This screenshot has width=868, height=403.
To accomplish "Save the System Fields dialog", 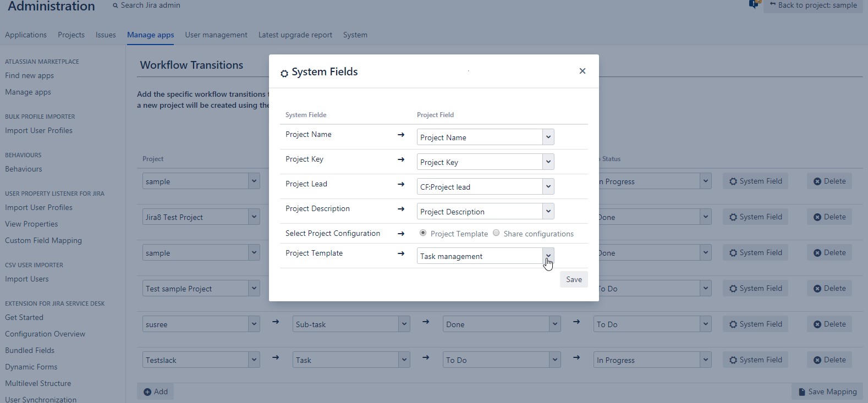I will click(574, 279).
